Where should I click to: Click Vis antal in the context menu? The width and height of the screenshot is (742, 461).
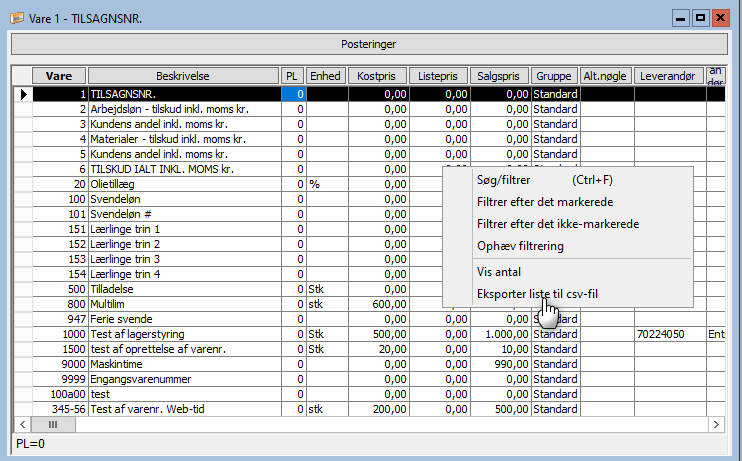pos(499,272)
